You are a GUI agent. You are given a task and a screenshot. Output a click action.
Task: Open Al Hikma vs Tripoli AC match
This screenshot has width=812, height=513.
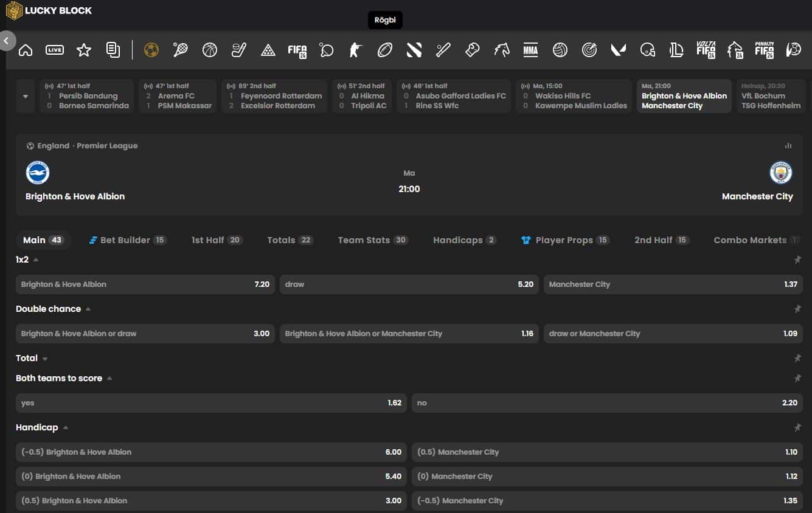pyautogui.click(x=362, y=96)
